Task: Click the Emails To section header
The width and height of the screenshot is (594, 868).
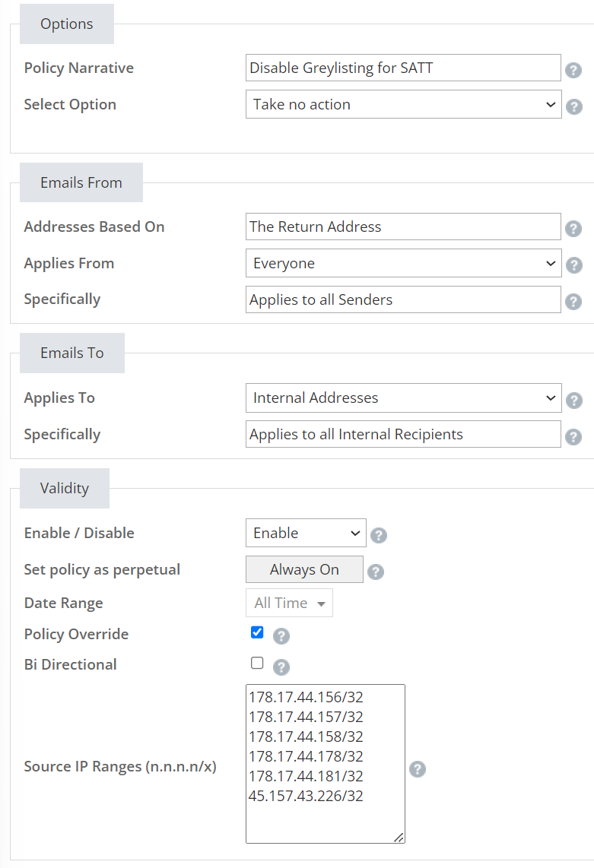Action: click(71, 353)
